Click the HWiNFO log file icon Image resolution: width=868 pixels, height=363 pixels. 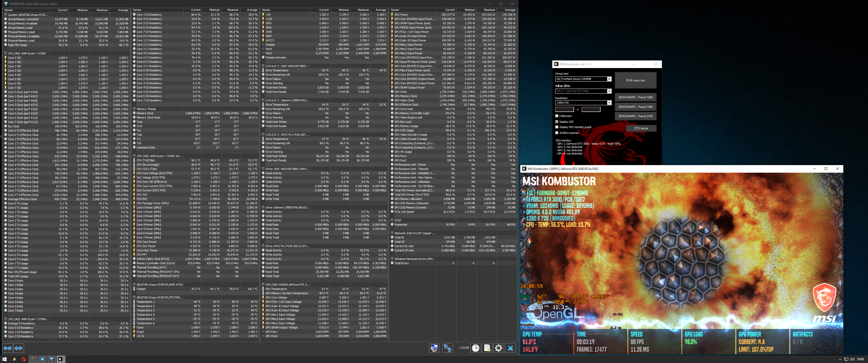487,348
